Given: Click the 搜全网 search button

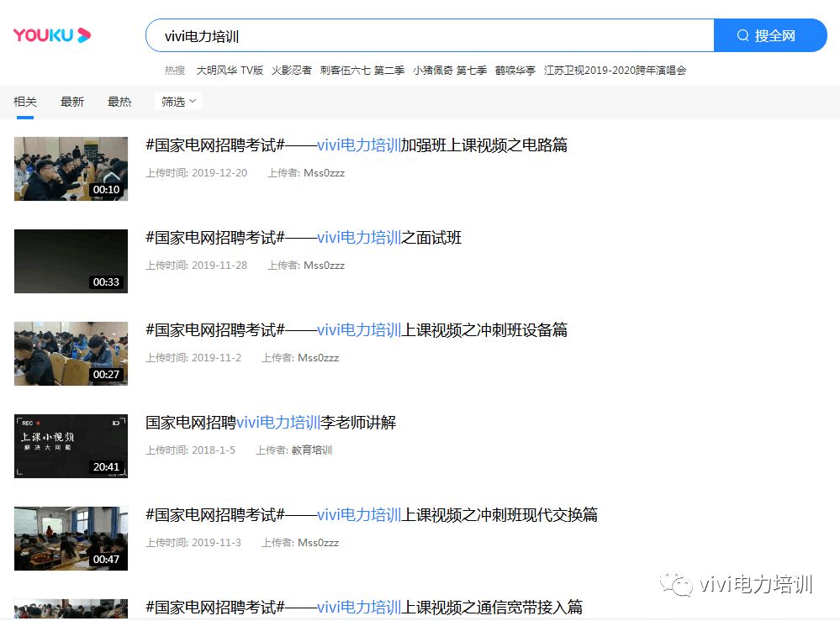Looking at the screenshot, I should point(770,36).
